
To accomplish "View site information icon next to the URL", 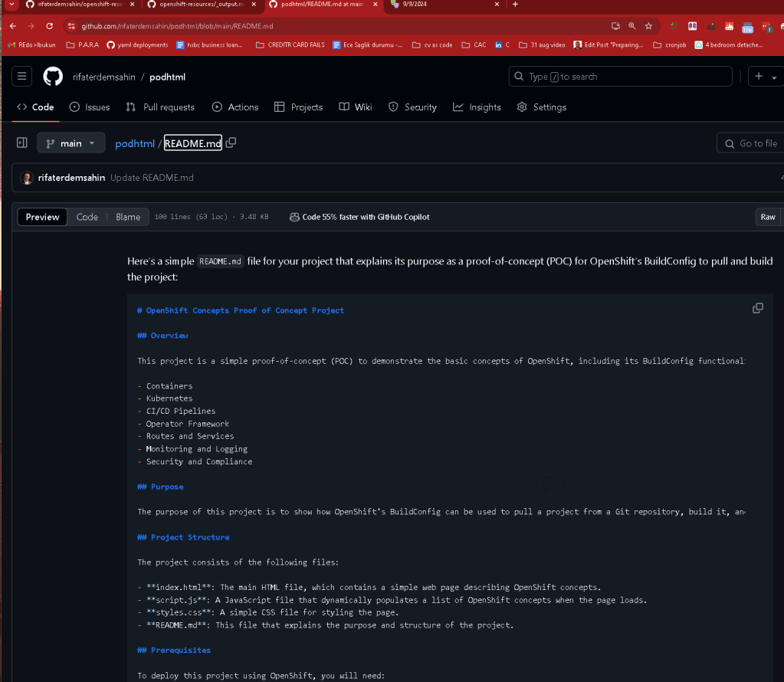I will (71, 26).
